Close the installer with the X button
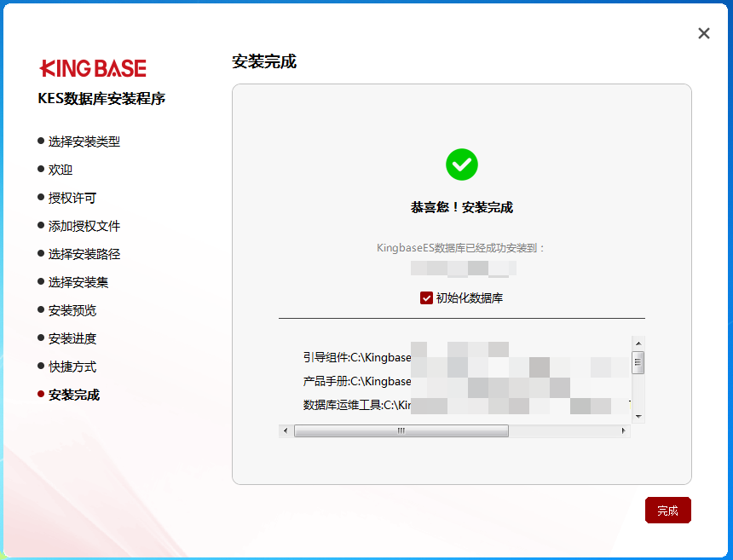This screenshot has height=560, width=733. [703, 33]
